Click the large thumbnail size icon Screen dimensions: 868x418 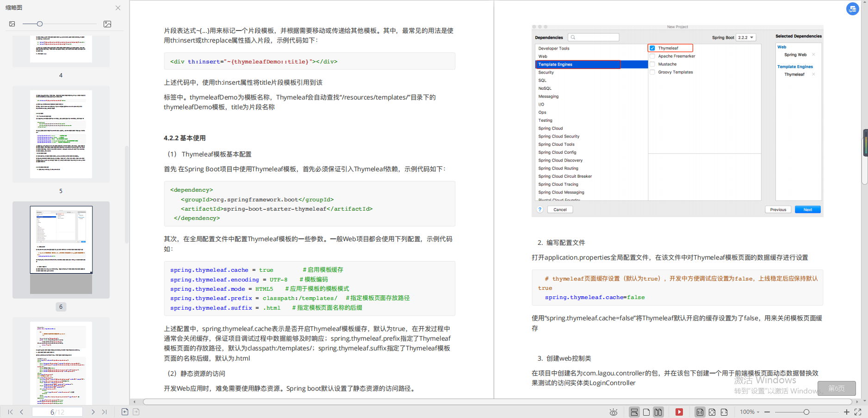[x=107, y=24]
